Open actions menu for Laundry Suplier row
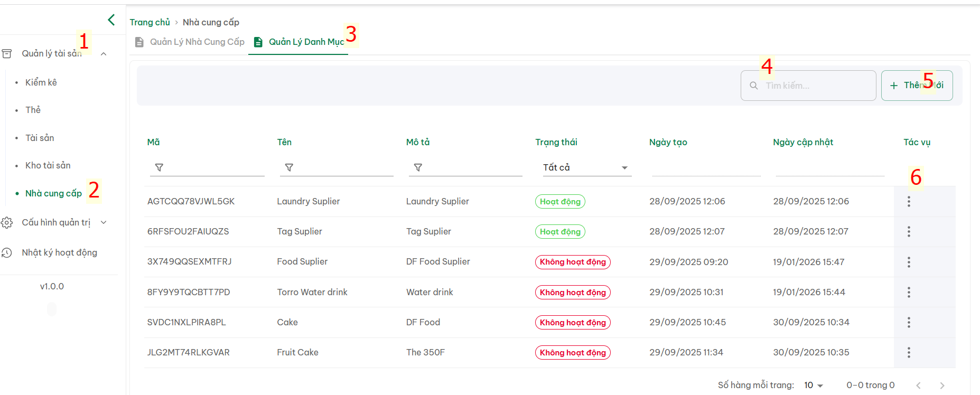 coord(909,201)
